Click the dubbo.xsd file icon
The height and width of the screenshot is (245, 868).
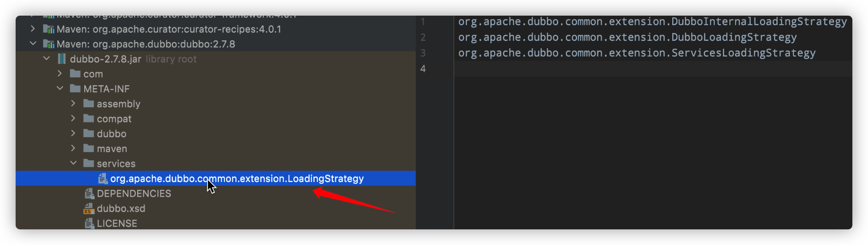(x=89, y=209)
